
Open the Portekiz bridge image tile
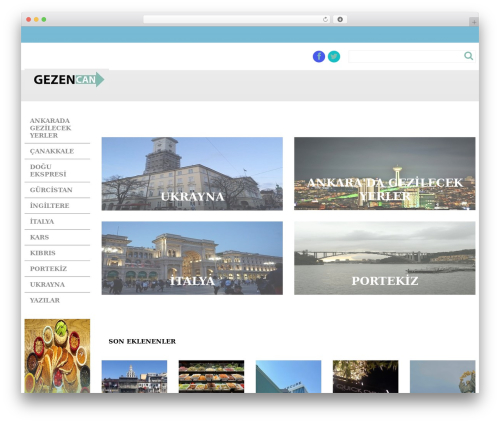click(x=385, y=258)
